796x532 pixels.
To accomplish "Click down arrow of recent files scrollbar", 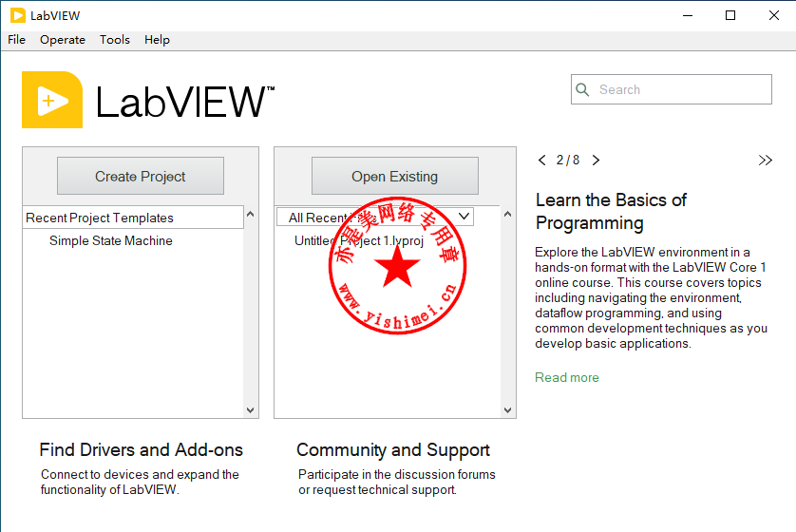I will click(x=507, y=410).
